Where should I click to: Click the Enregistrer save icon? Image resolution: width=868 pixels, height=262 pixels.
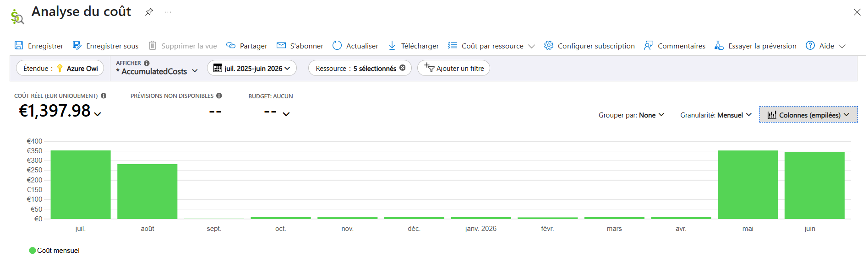coord(19,45)
